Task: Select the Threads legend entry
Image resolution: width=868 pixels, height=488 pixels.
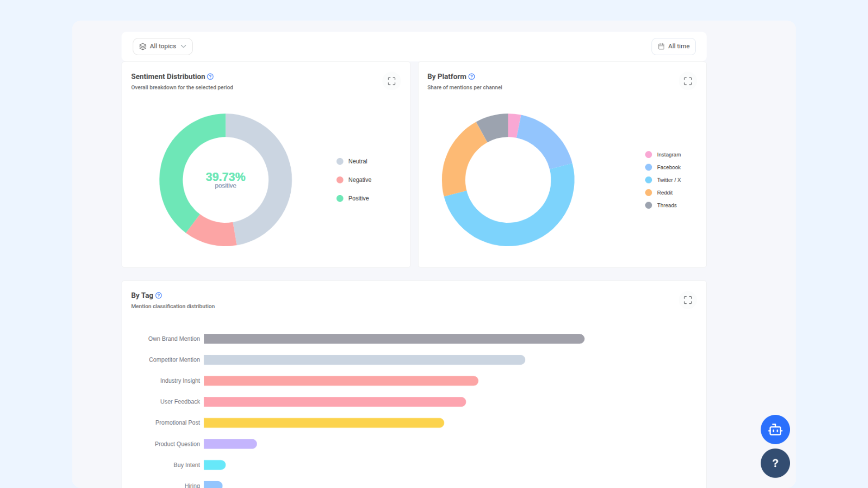Action: 660,205
